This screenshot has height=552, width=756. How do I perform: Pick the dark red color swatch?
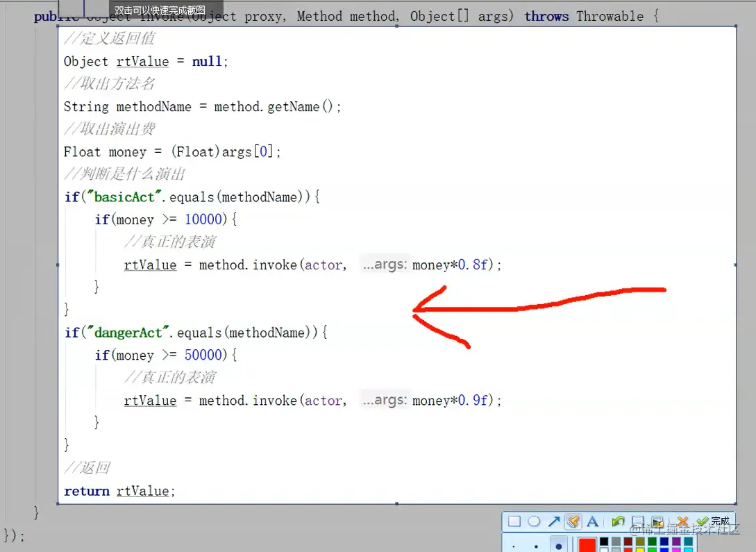point(628,542)
